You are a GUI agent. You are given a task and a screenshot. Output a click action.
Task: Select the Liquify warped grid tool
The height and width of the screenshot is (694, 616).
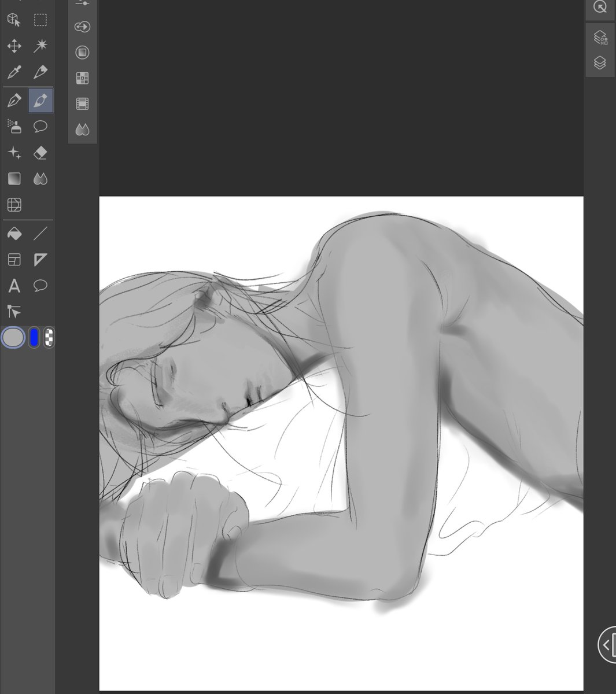click(x=14, y=205)
